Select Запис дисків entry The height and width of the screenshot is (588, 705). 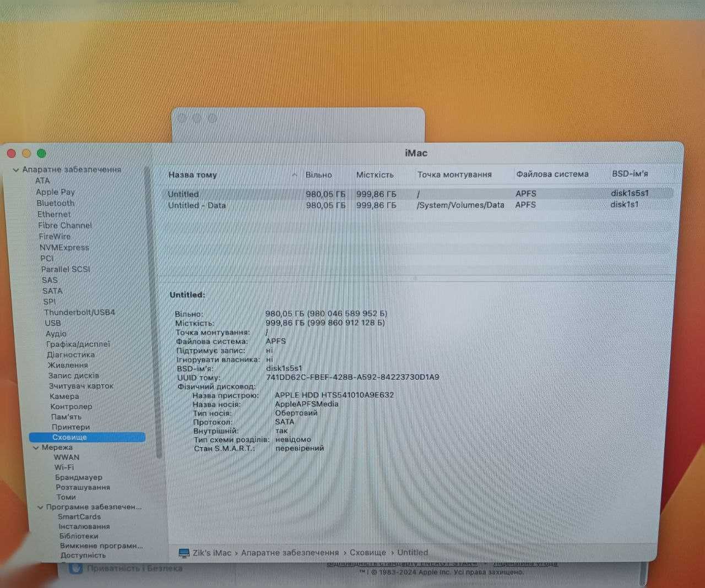pyautogui.click(x=74, y=375)
